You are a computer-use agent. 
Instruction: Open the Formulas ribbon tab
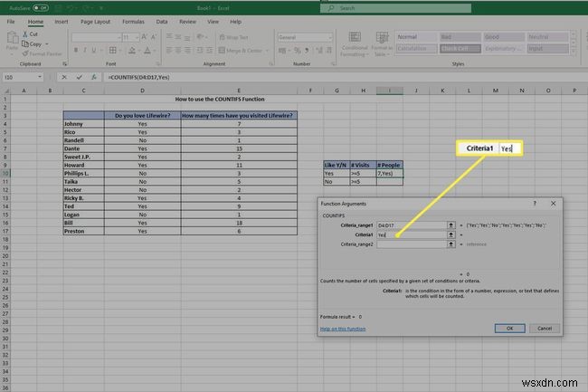[x=133, y=22]
